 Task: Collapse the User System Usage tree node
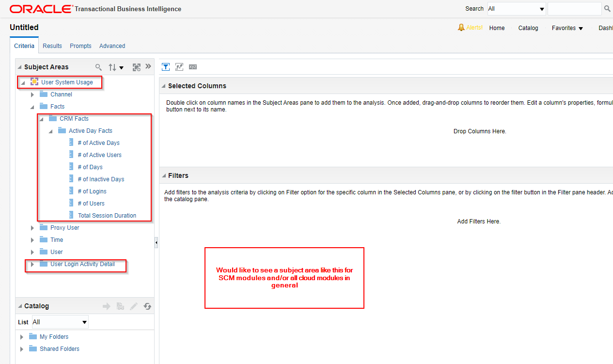click(x=23, y=83)
